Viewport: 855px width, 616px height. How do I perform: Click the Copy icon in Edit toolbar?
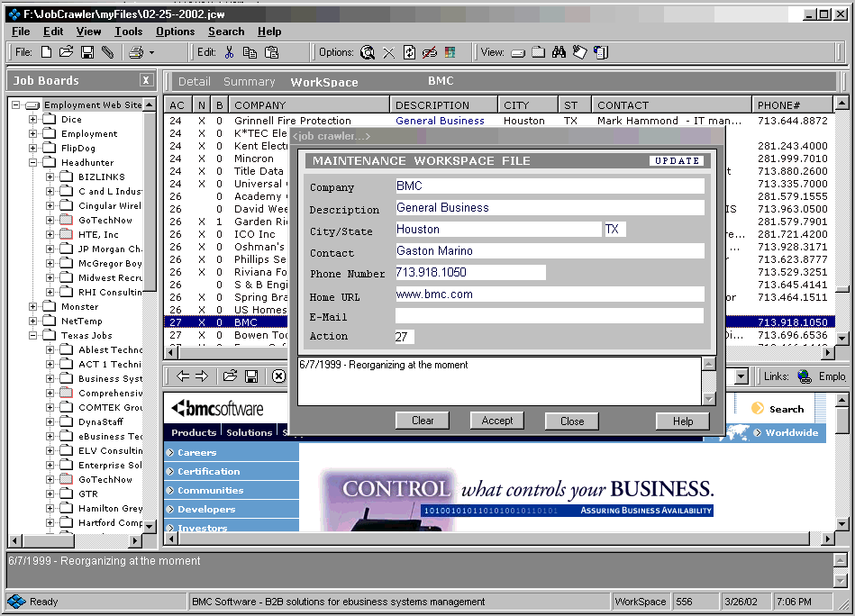click(x=250, y=52)
